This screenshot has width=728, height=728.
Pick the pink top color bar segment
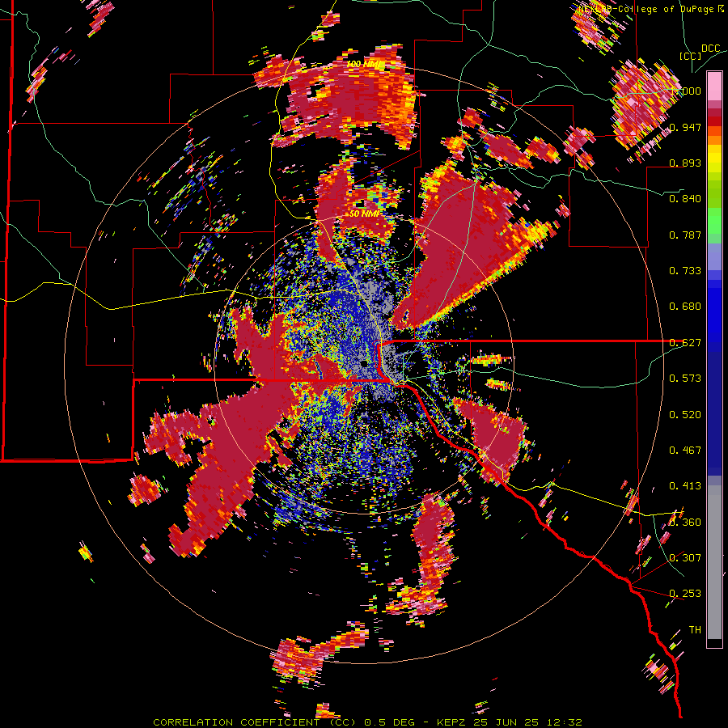coord(714,86)
